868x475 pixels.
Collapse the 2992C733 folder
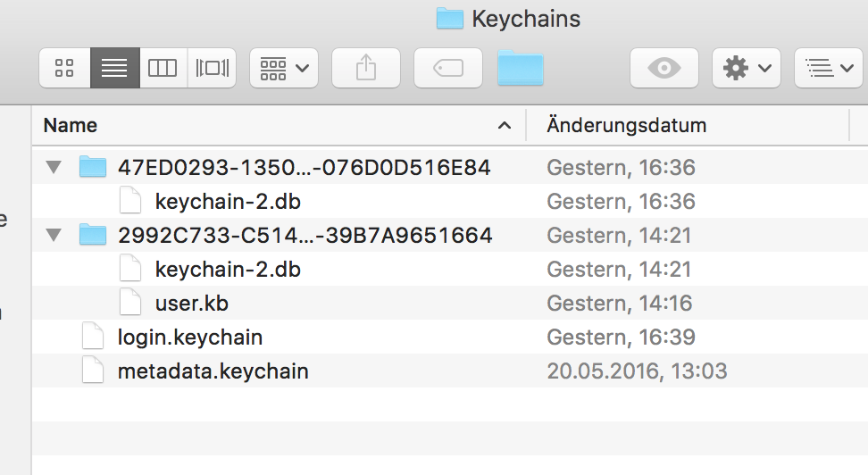(54, 236)
